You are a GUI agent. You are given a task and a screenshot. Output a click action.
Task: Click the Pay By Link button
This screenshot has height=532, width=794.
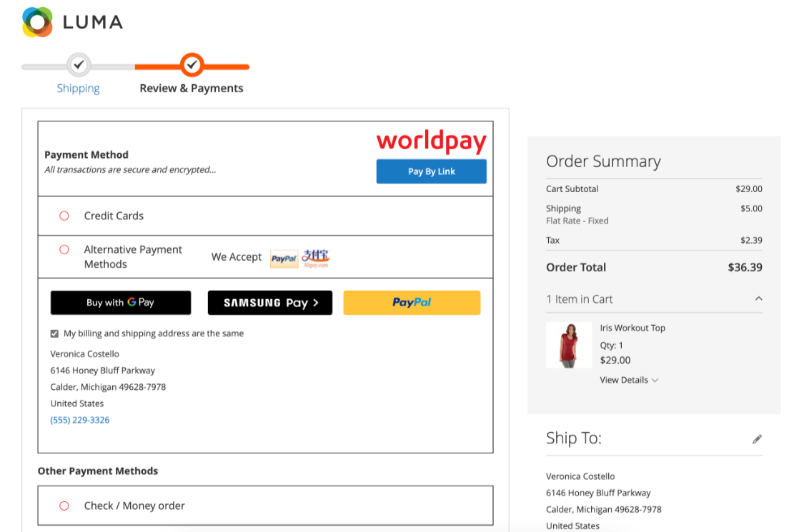pyautogui.click(x=432, y=171)
